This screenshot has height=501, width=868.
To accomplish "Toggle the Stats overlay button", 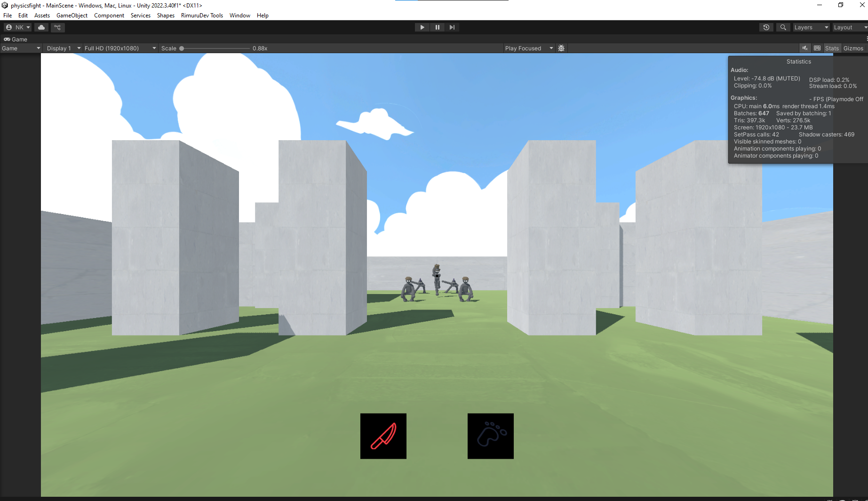I will tap(831, 48).
